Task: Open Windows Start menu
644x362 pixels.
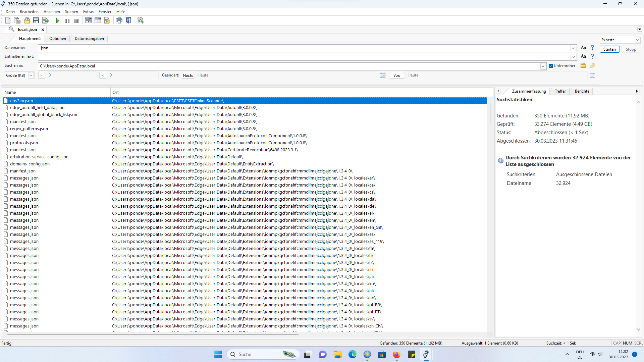Action: pos(218,354)
